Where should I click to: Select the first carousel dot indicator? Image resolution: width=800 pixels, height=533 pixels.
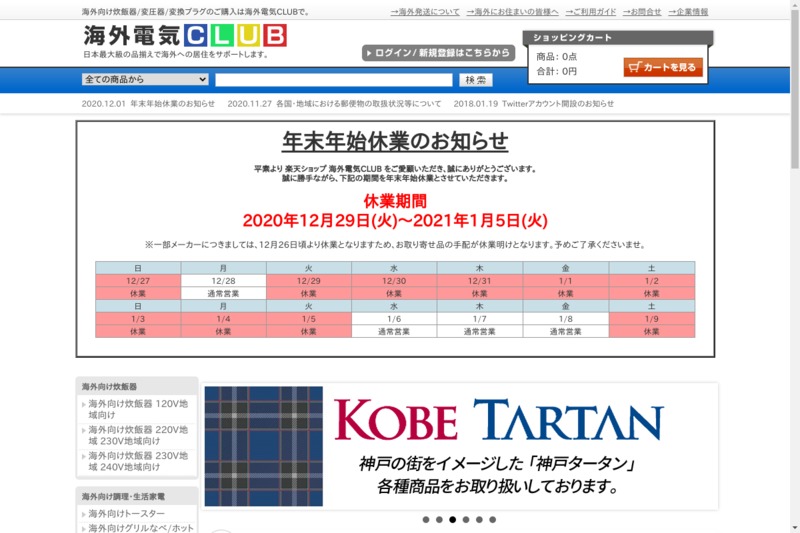click(426, 520)
